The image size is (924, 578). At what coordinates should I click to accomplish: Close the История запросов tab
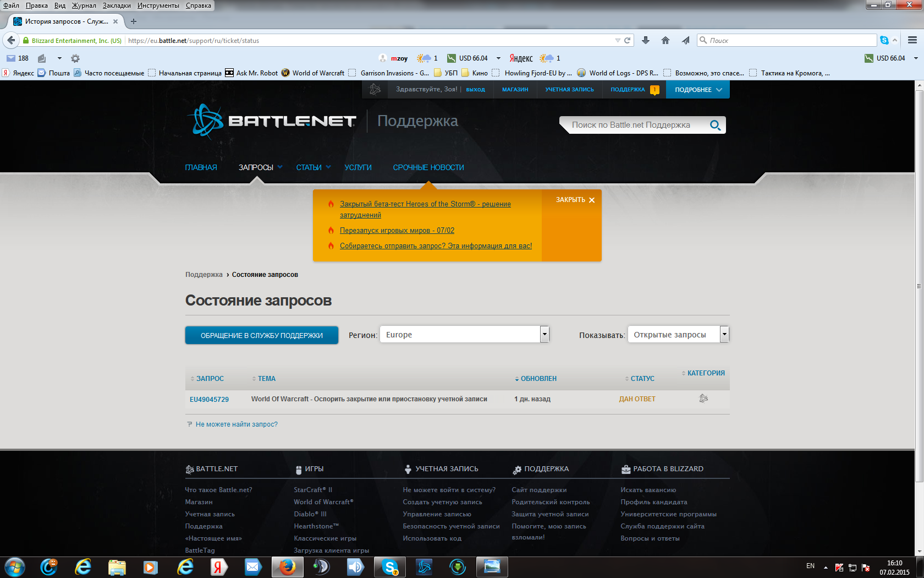click(116, 21)
